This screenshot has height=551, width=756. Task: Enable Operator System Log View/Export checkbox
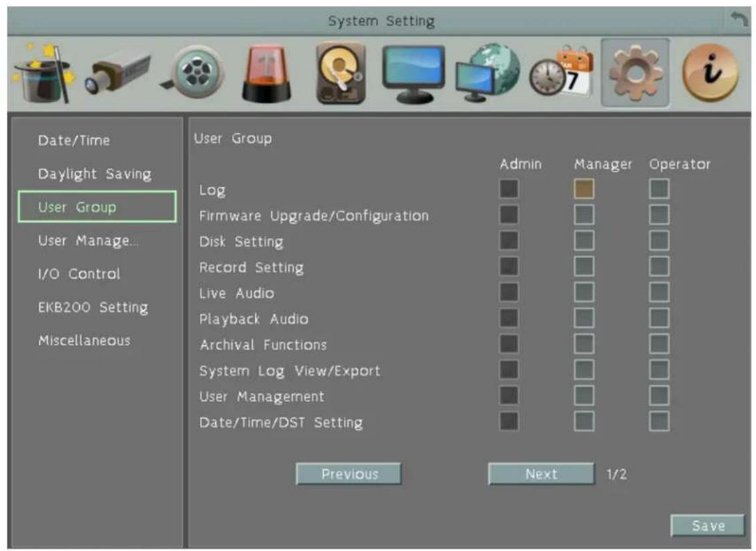[659, 370]
